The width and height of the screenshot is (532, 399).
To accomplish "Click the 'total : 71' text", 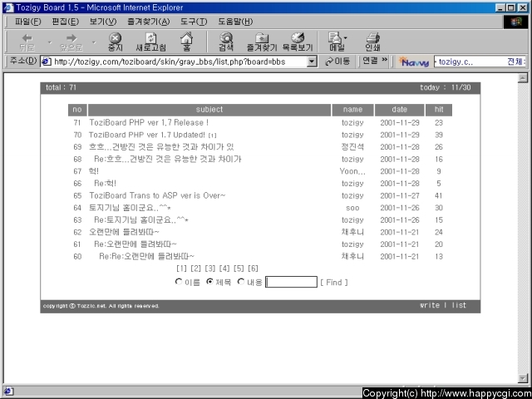I will pyautogui.click(x=61, y=87).
